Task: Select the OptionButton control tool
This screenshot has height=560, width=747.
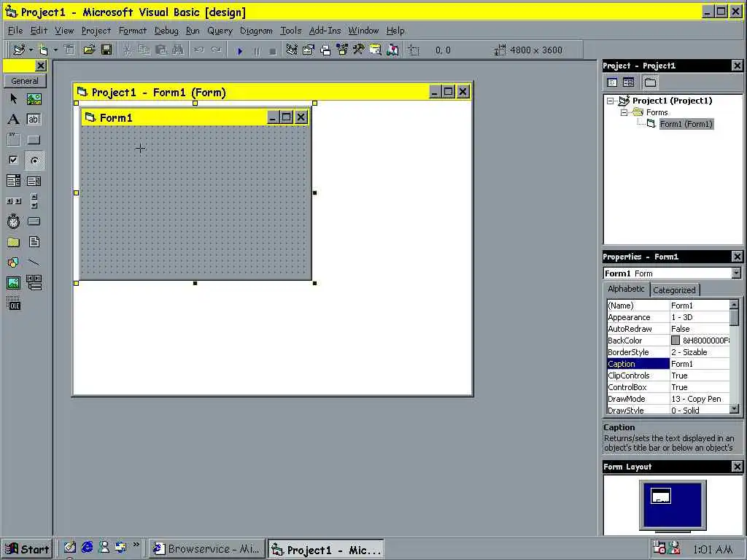Action: click(34, 160)
